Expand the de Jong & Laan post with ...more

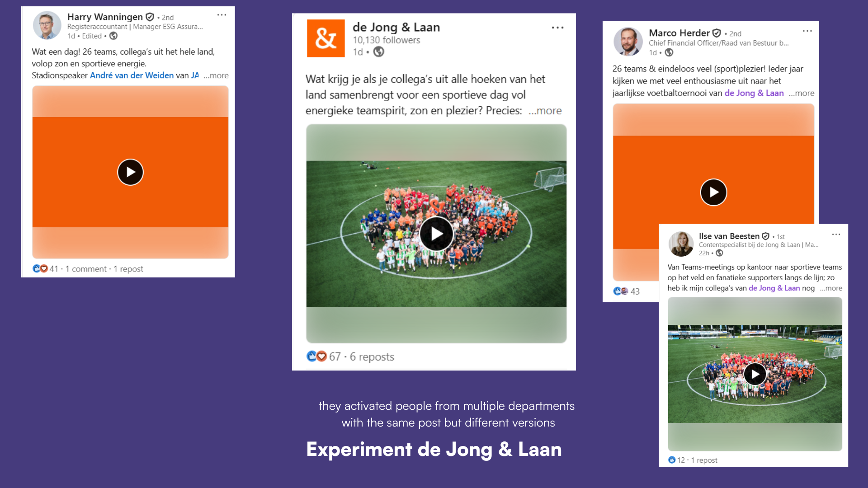point(545,111)
